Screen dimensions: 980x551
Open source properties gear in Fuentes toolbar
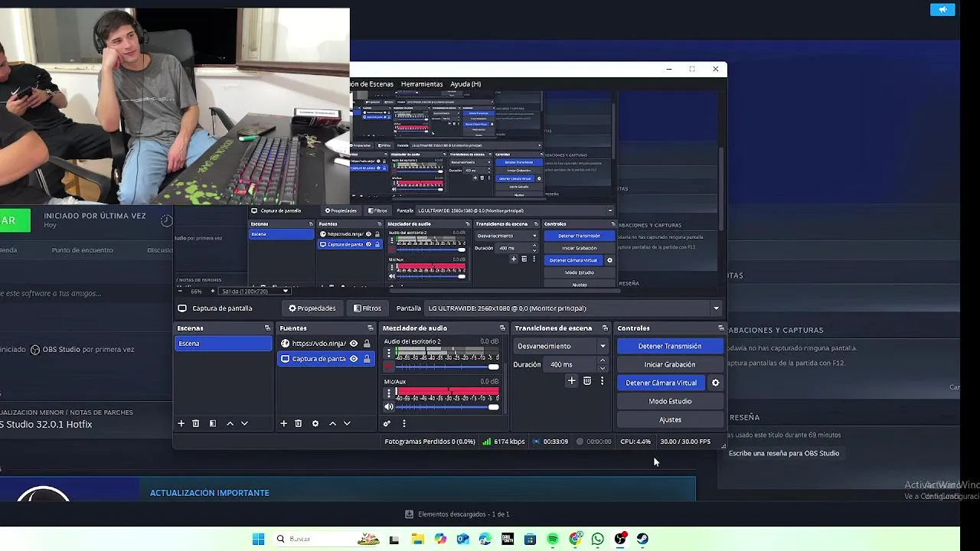coord(315,423)
